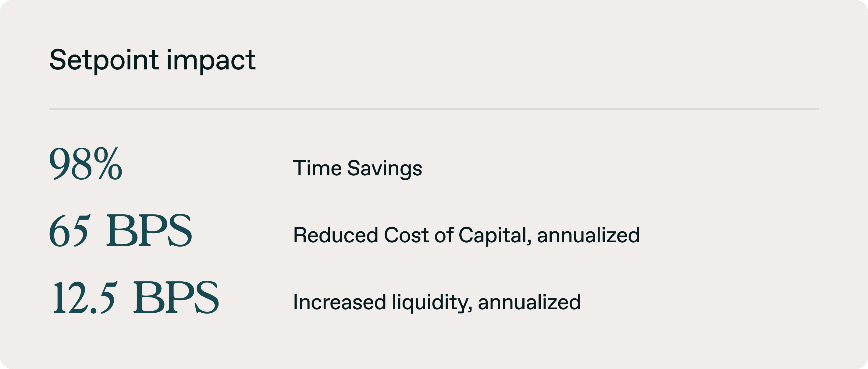The width and height of the screenshot is (868, 369).
Task: Select annualized after Cost of Capital
Action: point(588,235)
